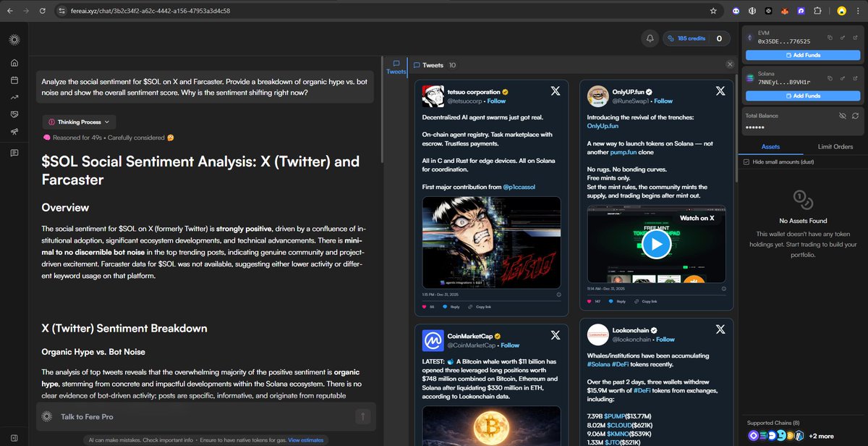Select the Tweets vertical tab
Viewport: 868px width, 446px height.
pos(396,67)
